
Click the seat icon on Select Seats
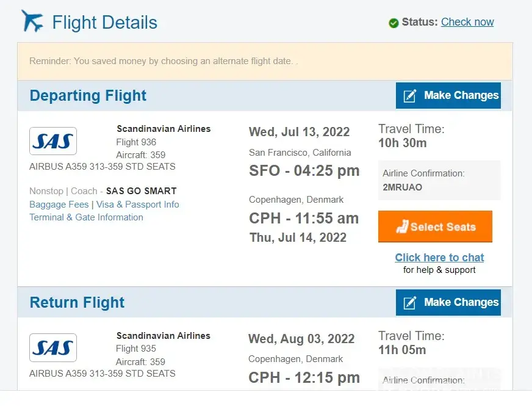(402, 227)
